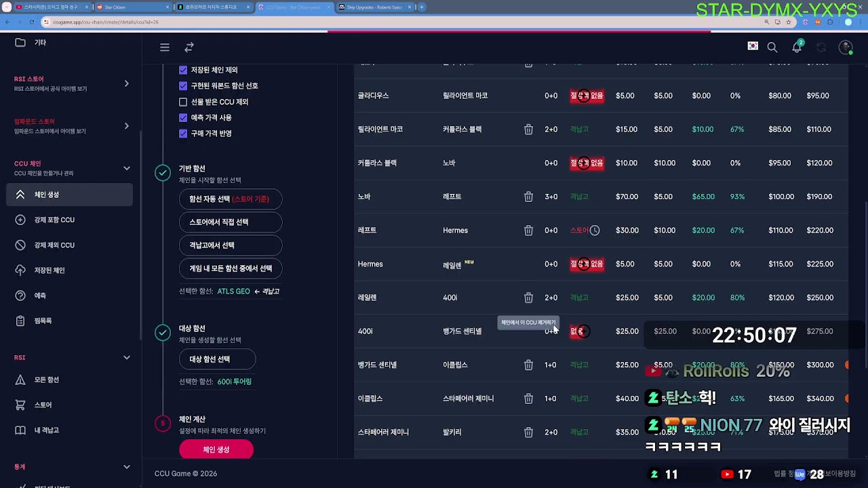Image resolution: width=868 pixels, height=488 pixels.
Task: Click the 모든 함선 ship icon
Action: pos(20,380)
